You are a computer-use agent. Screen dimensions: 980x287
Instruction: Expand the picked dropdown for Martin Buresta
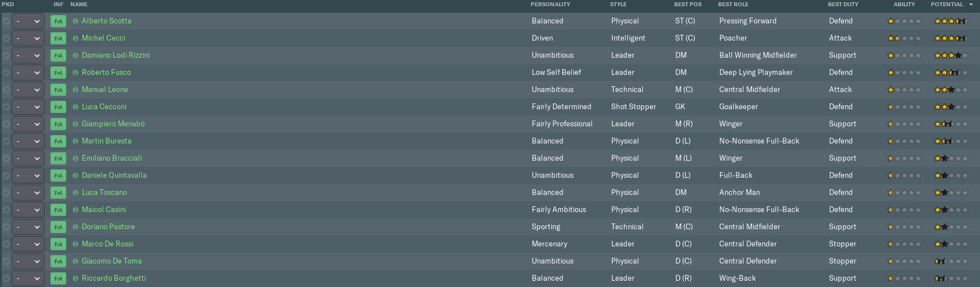pyautogui.click(x=28, y=141)
